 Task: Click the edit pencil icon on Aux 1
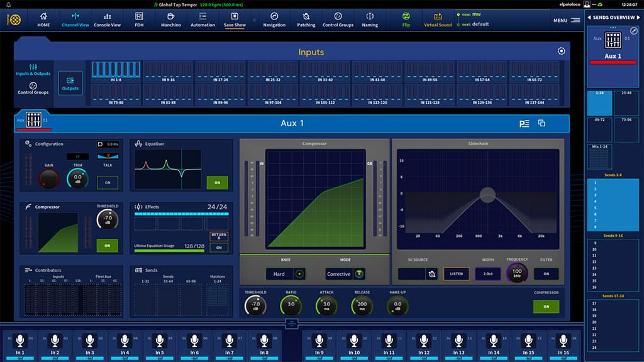tap(634, 31)
